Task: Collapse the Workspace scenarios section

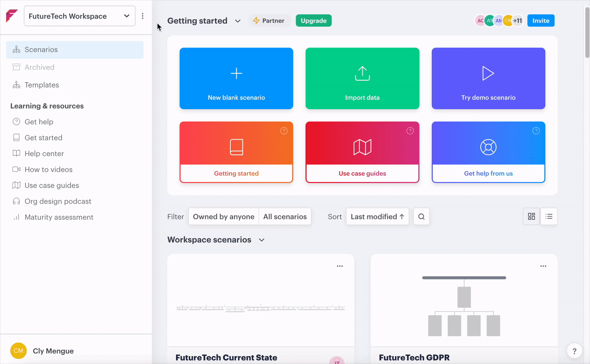Action: pos(262,240)
